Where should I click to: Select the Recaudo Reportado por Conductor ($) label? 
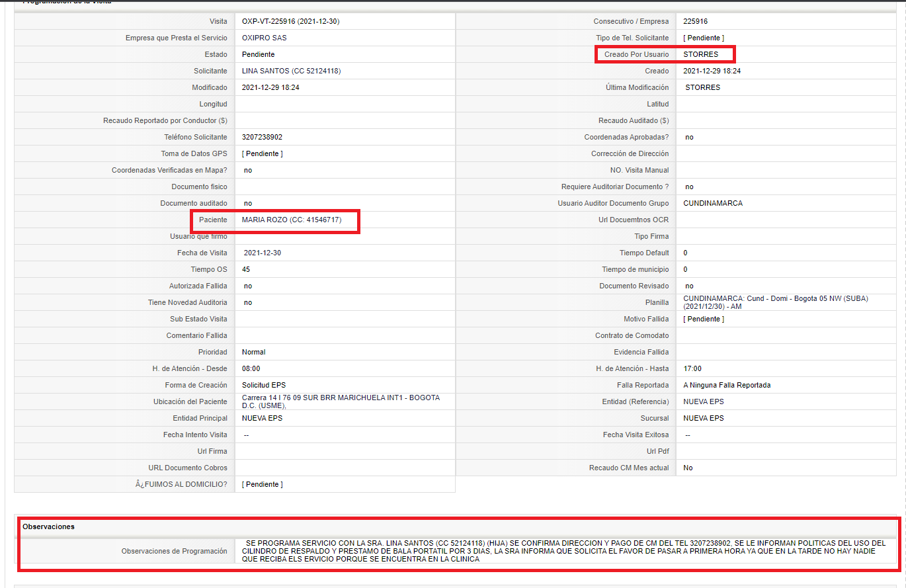pos(165,120)
